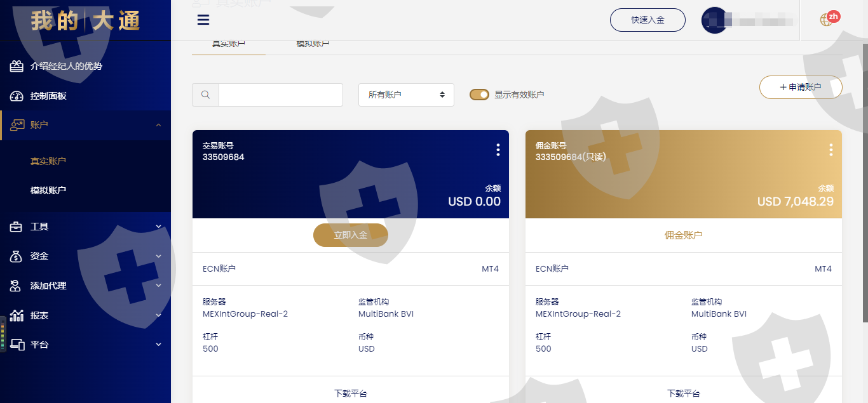868x403 pixels.
Task: Click the user avatar in header
Action: [x=714, y=20]
